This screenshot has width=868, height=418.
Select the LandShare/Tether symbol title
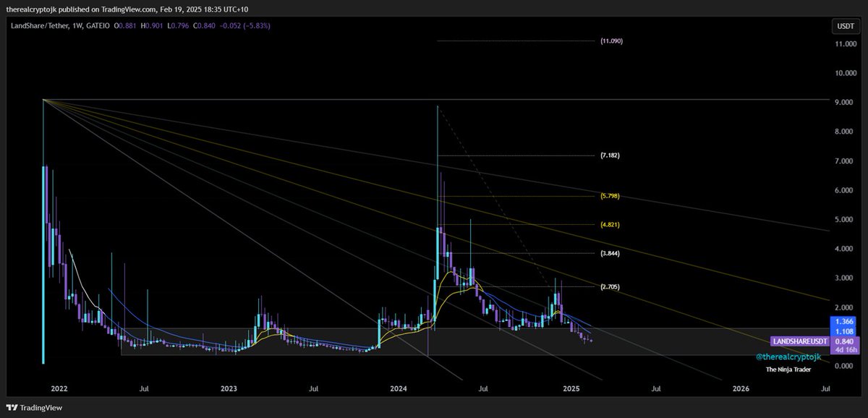38,25
